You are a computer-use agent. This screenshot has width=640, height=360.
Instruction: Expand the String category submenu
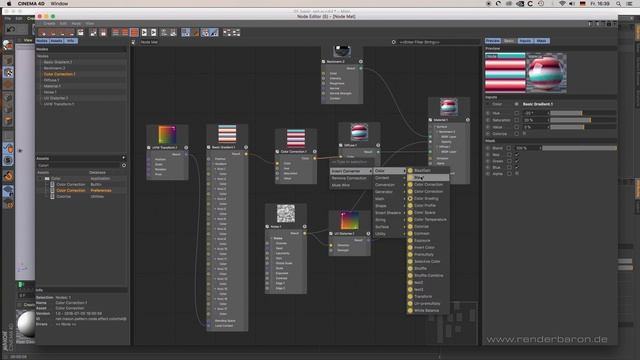point(389,220)
